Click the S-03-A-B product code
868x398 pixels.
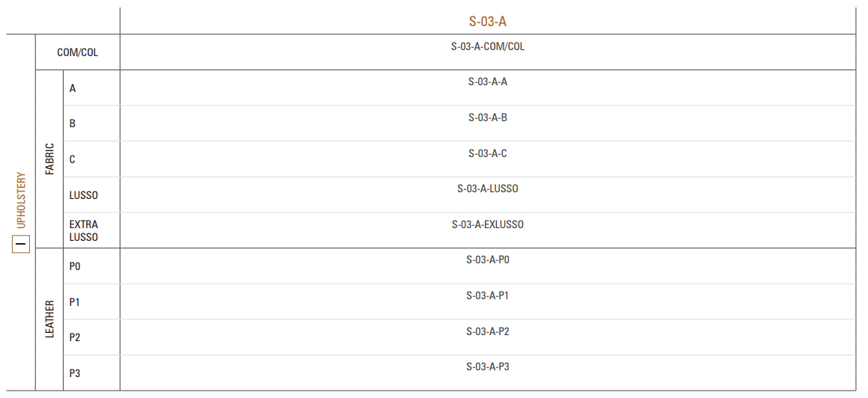tap(487, 117)
